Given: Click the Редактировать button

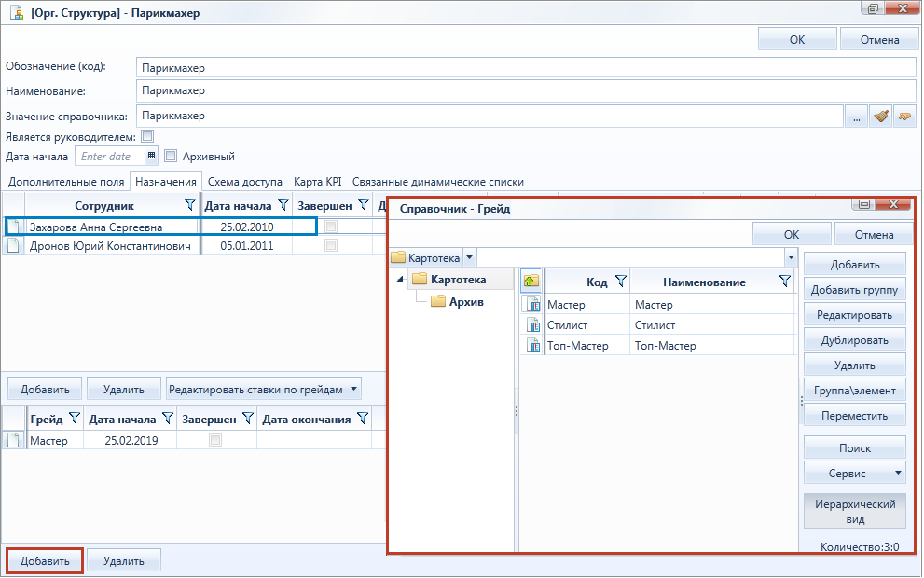Looking at the screenshot, I should (854, 314).
